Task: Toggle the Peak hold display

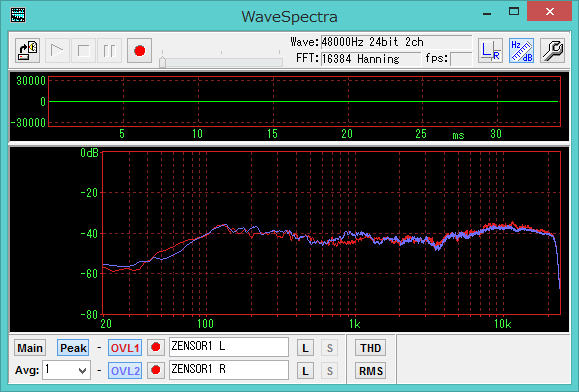Action: pos(73,348)
